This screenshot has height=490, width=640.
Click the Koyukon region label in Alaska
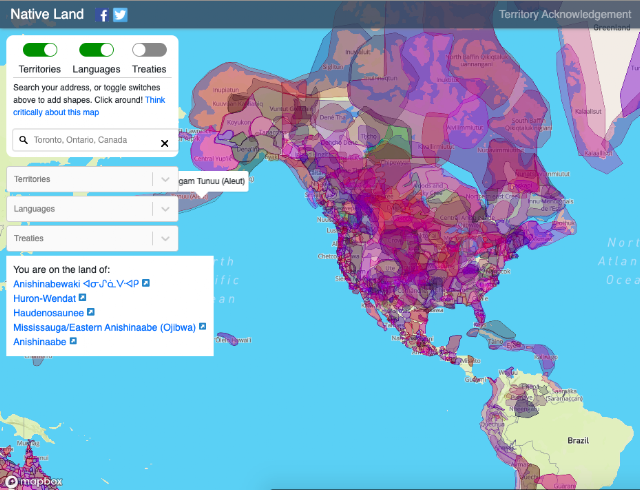tap(239, 122)
